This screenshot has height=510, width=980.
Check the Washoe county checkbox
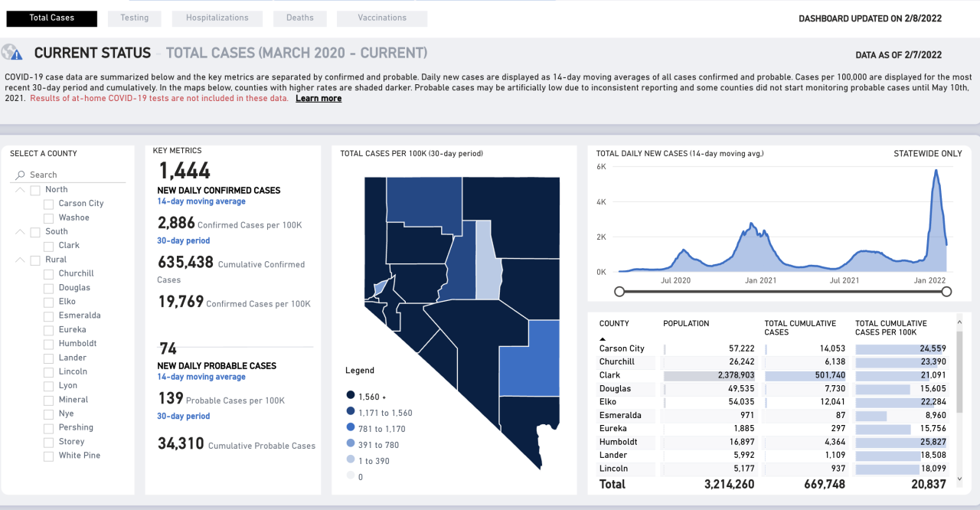pyautogui.click(x=48, y=217)
